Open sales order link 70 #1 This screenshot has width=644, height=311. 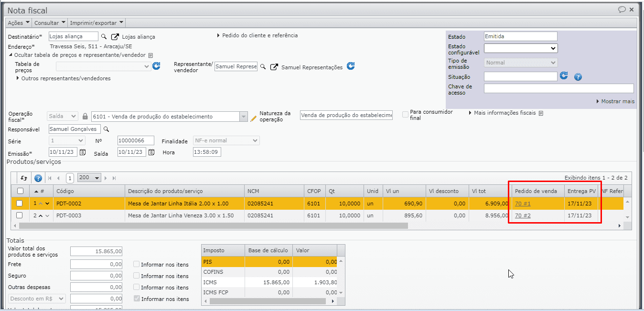click(x=523, y=204)
